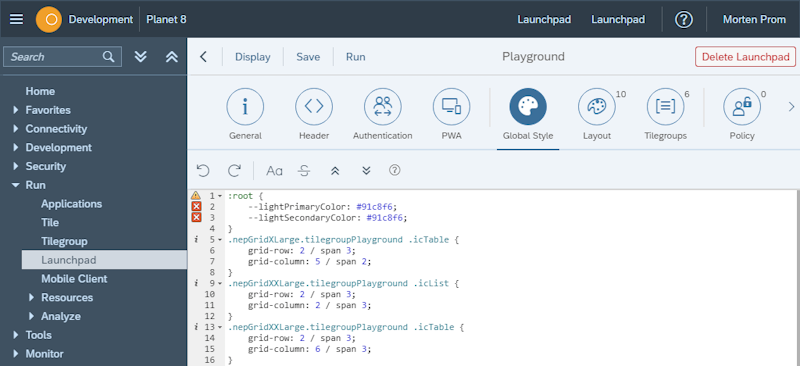Click the info marker on line 9
The width and height of the screenshot is (800, 366).
tap(196, 283)
